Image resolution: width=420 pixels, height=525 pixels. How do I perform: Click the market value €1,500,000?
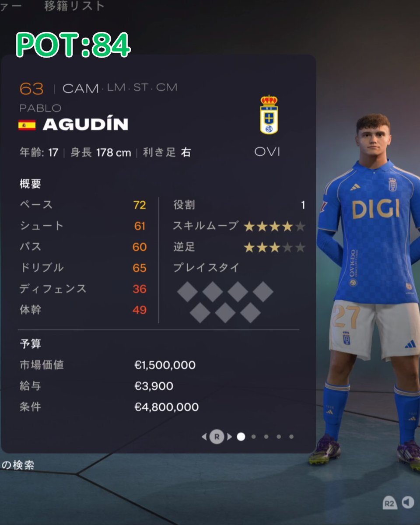coord(165,365)
